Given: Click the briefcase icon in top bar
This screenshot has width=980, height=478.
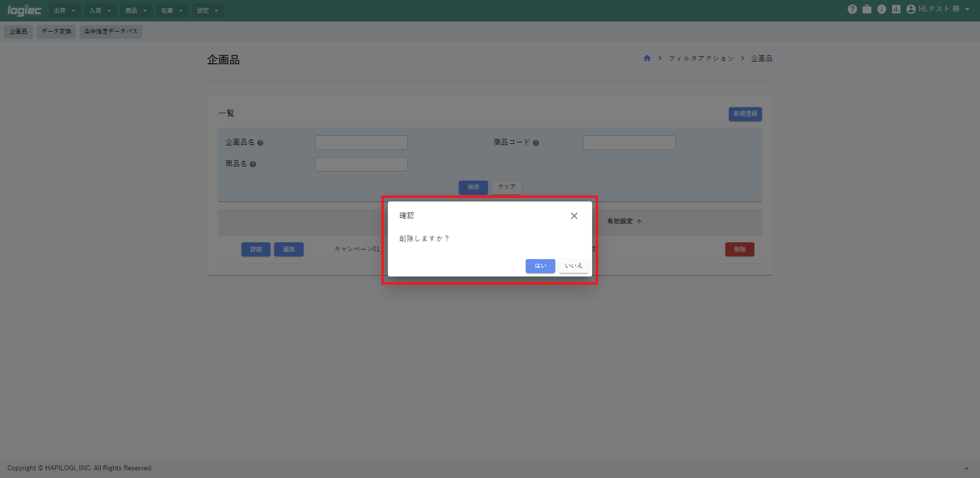Looking at the screenshot, I should tap(867, 9).
